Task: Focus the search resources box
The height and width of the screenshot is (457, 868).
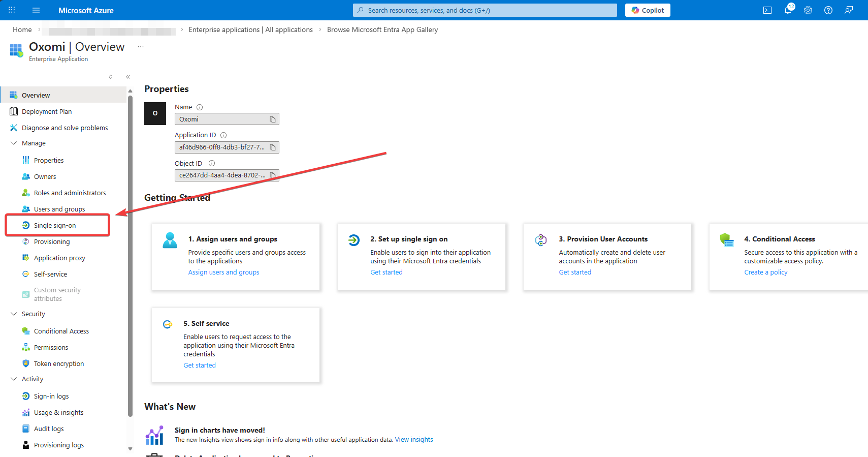Action: [485, 10]
